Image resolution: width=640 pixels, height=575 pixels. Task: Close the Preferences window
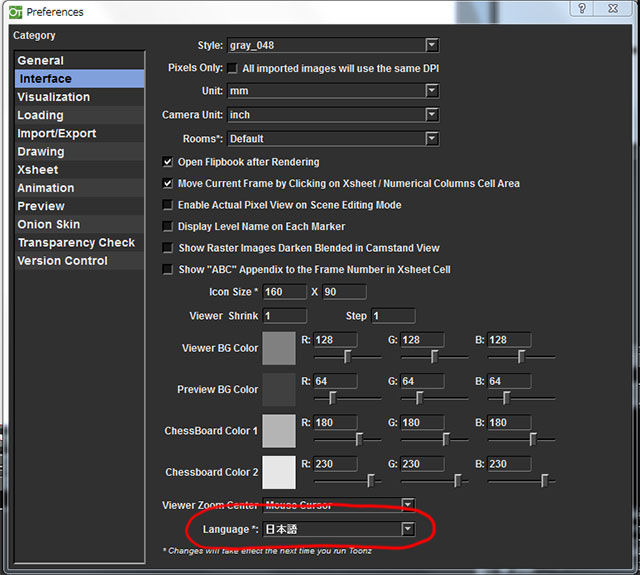coord(613,8)
